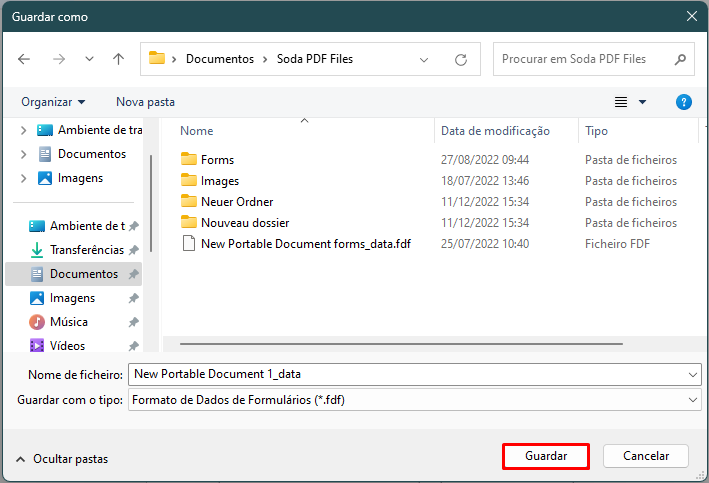Image resolution: width=709 pixels, height=483 pixels.
Task: Click the horizontal scrollbar in file list
Action: coord(401,344)
